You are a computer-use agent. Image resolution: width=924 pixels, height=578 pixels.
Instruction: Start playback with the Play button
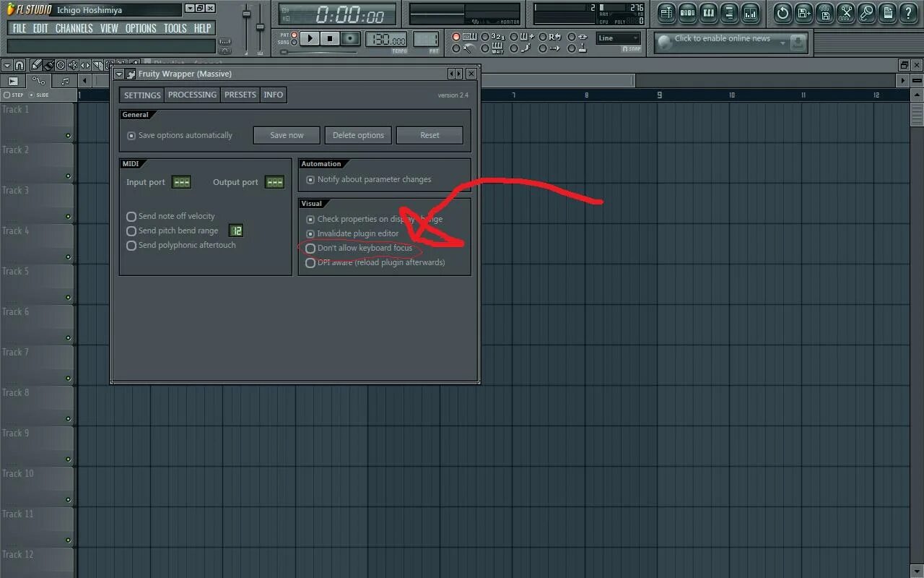[310, 38]
